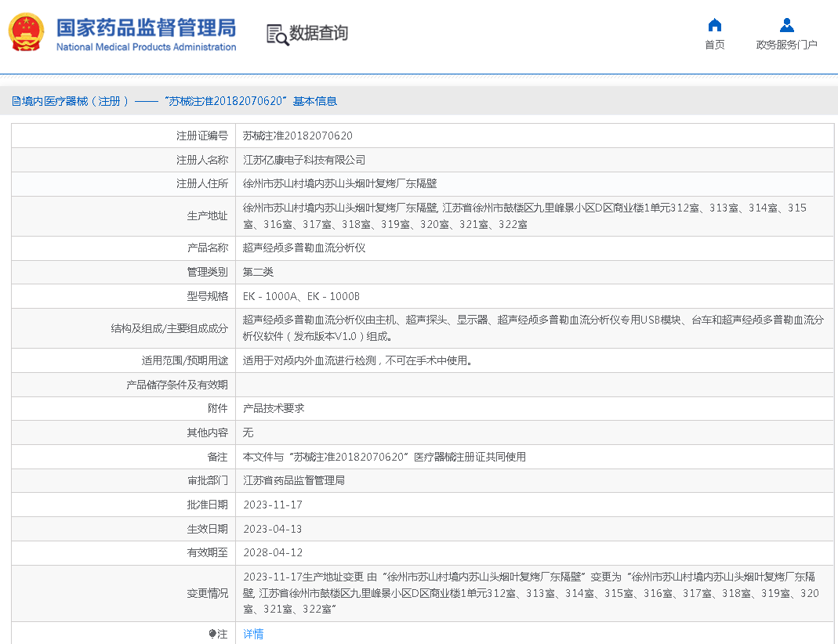Open the 详情 link
Screen dimensions: 838x644
coord(253,634)
